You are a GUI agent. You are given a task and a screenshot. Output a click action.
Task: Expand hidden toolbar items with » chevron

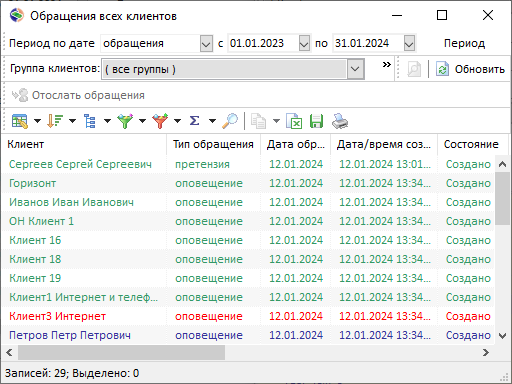386,64
